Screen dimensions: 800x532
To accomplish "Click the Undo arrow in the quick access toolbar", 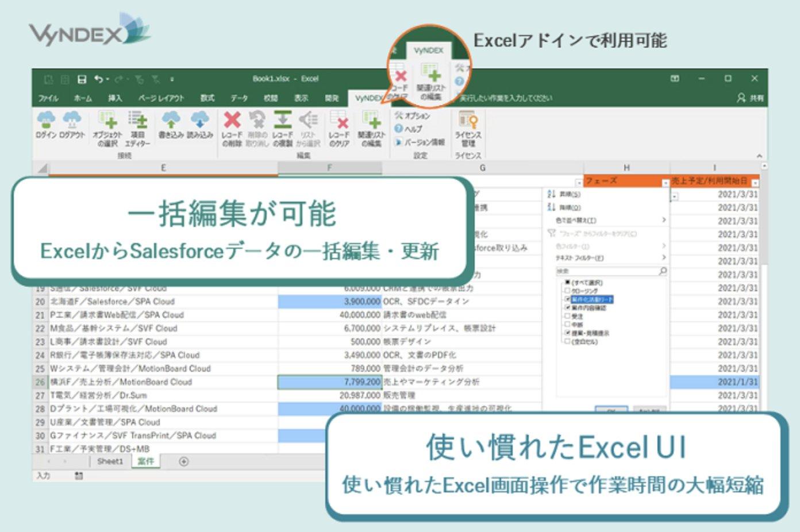I will tap(99, 79).
